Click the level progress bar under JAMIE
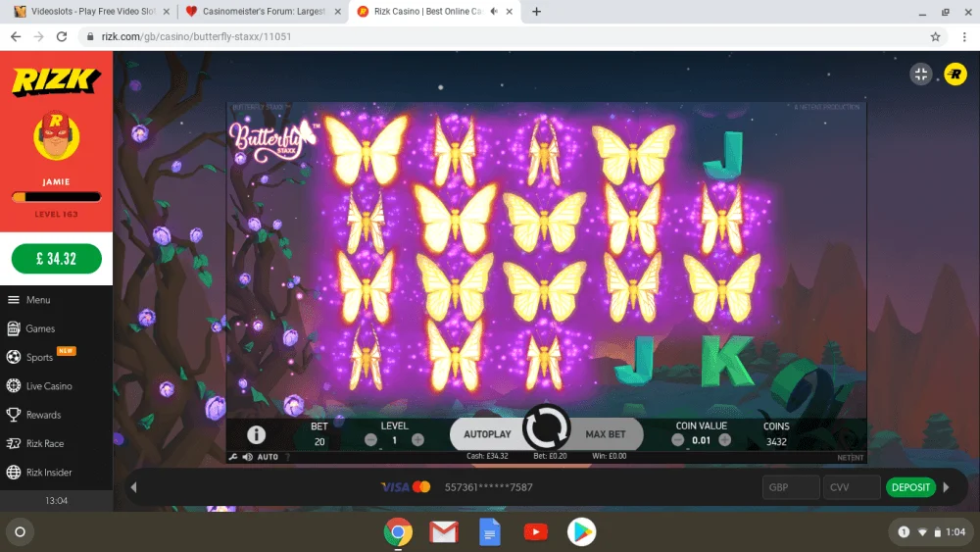The width and height of the screenshot is (980, 552). [56, 197]
